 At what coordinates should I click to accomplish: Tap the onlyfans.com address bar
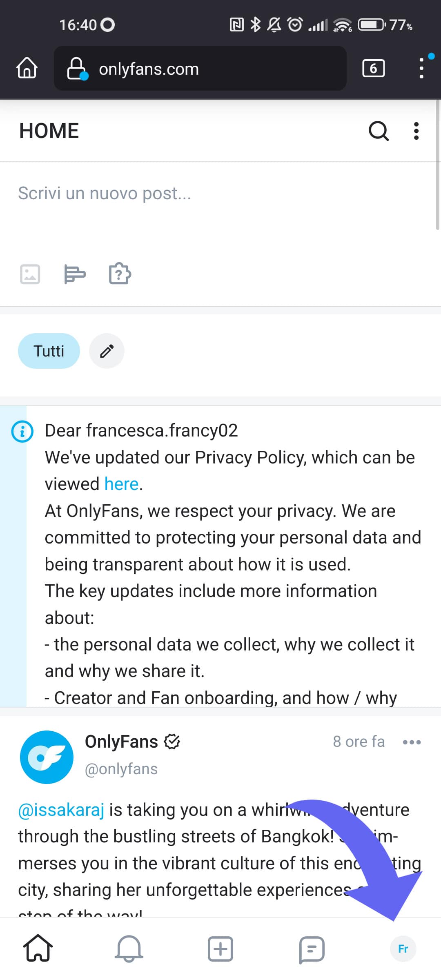coord(200,69)
